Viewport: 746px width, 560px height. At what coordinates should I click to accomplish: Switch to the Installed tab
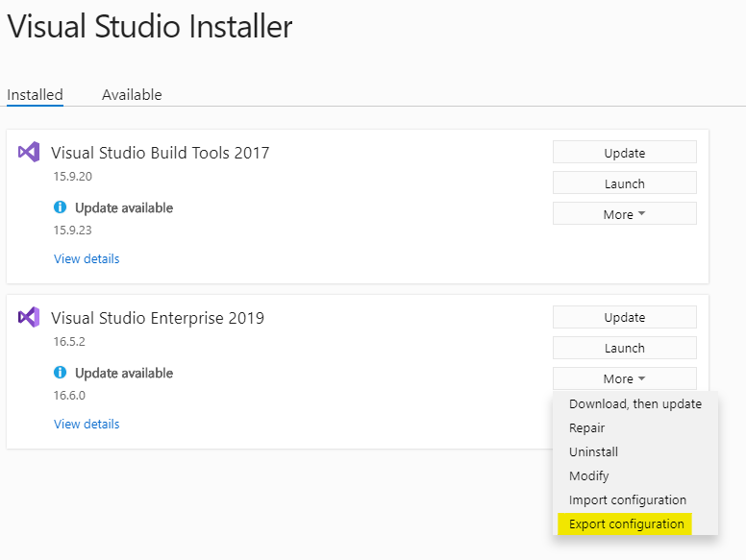click(x=35, y=94)
